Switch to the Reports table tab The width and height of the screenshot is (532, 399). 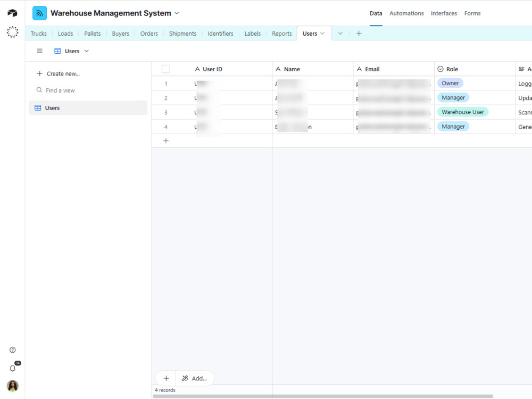282,34
